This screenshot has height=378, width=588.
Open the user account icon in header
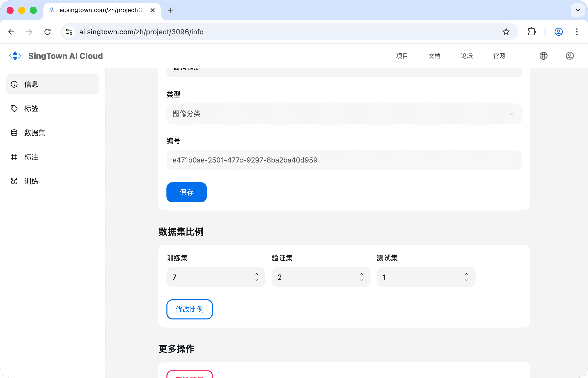(570, 56)
